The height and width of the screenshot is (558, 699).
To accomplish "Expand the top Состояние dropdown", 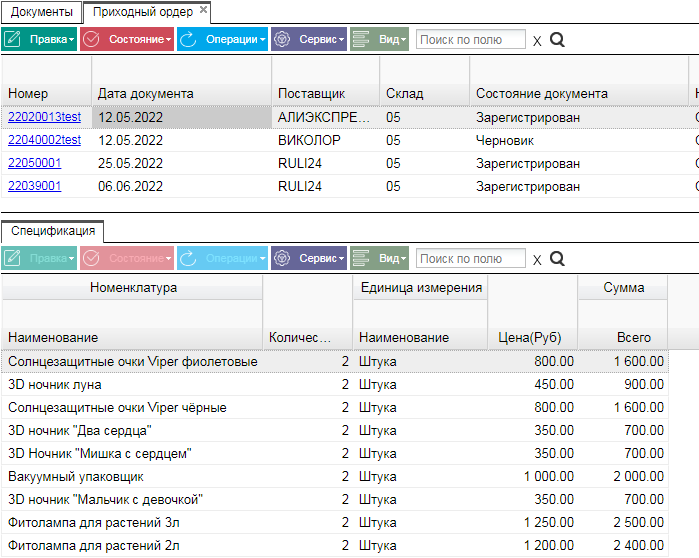I will pyautogui.click(x=127, y=39).
